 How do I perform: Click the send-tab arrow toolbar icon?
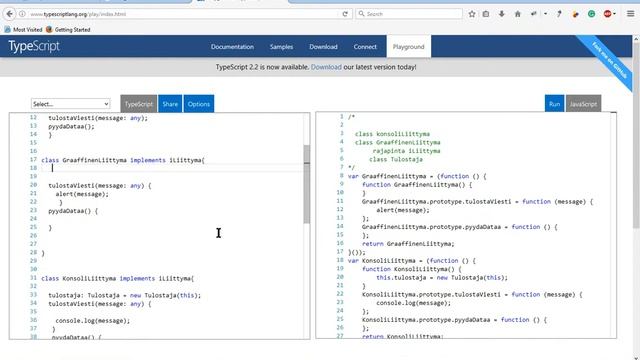[533, 14]
